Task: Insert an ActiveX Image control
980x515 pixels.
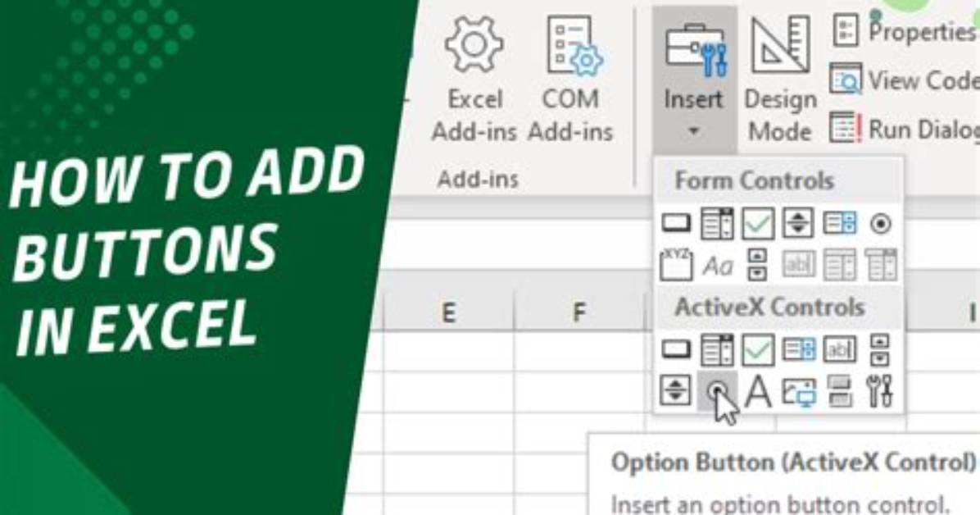Action: tap(799, 391)
